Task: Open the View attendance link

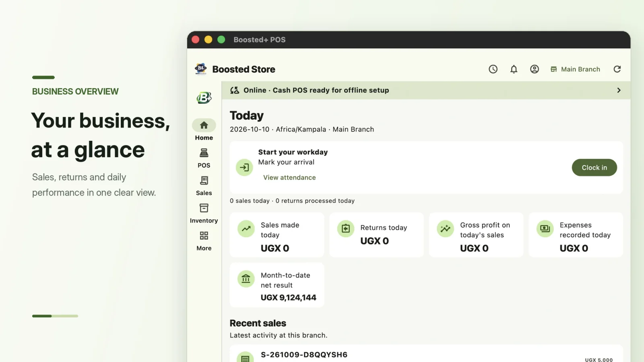Action: pyautogui.click(x=289, y=177)
